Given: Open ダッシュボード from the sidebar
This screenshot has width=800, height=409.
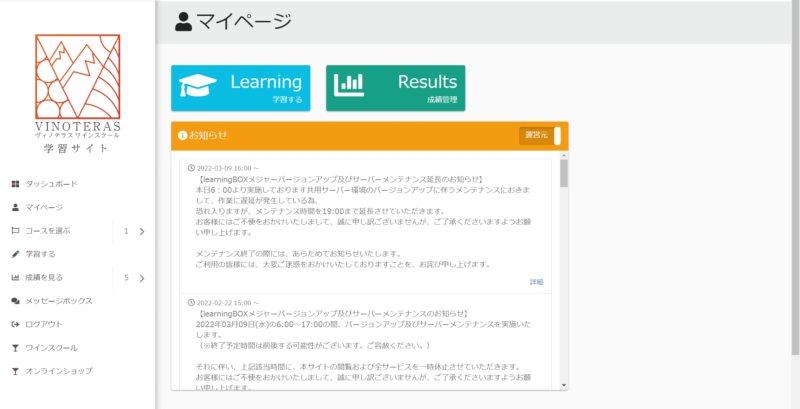Looking at the screenshot, I should click(52, 184).
